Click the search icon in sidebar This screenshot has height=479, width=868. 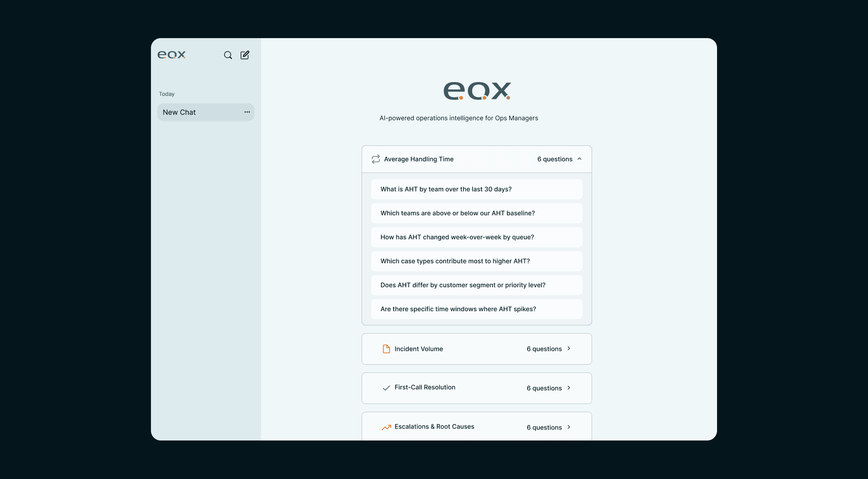tap(228, 55)
